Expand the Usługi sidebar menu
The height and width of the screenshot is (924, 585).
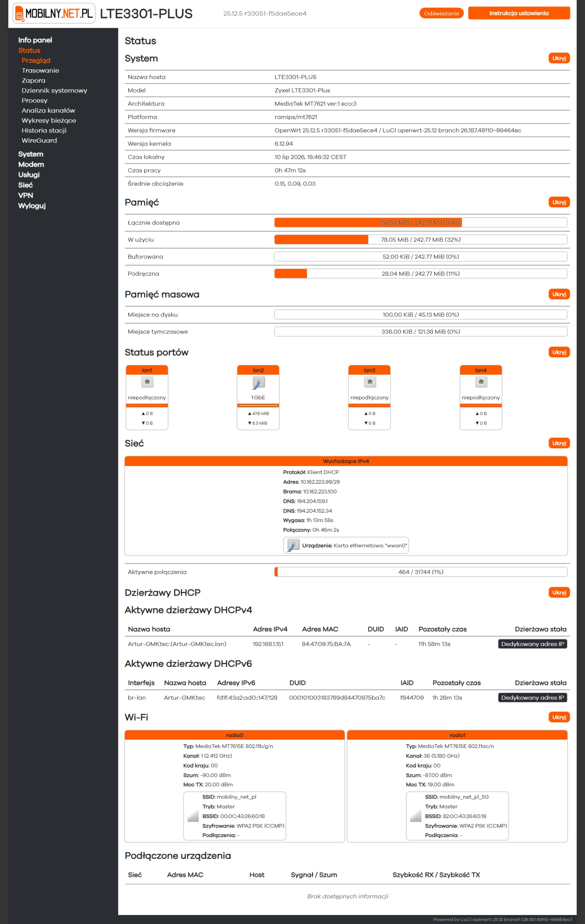tap(29, 175)
